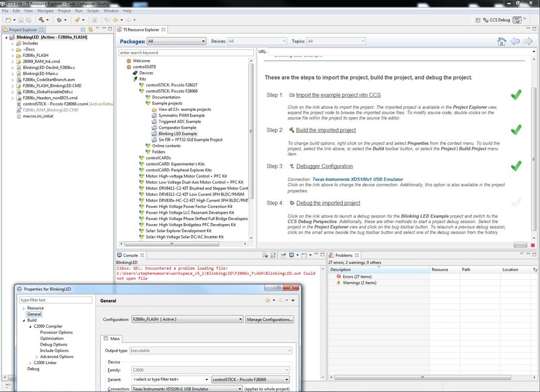Click the Save toolbar icon

point(21,20)
